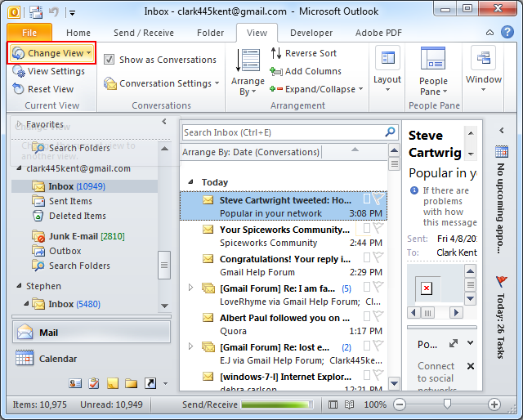Flag the [windows-7-l] Internet Explorer message
This screenshot has height=420, width=523.
pyautogui.click(x=378, y=375)
